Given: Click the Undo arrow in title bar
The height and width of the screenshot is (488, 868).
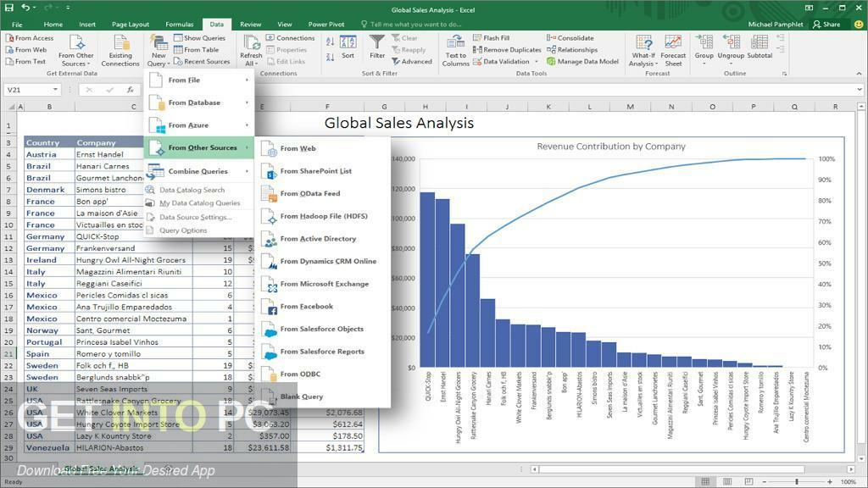Looking at the screenshot, I should (x=25, y=8).
